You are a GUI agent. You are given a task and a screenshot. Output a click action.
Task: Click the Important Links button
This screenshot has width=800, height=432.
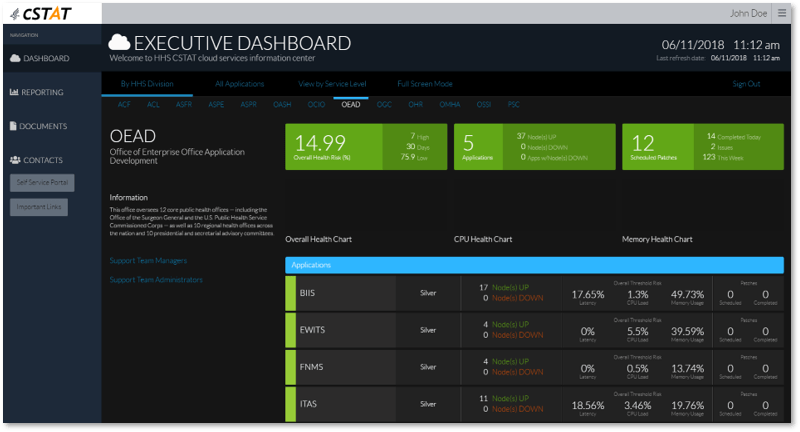pyautogui.click(x=39, y=207)
